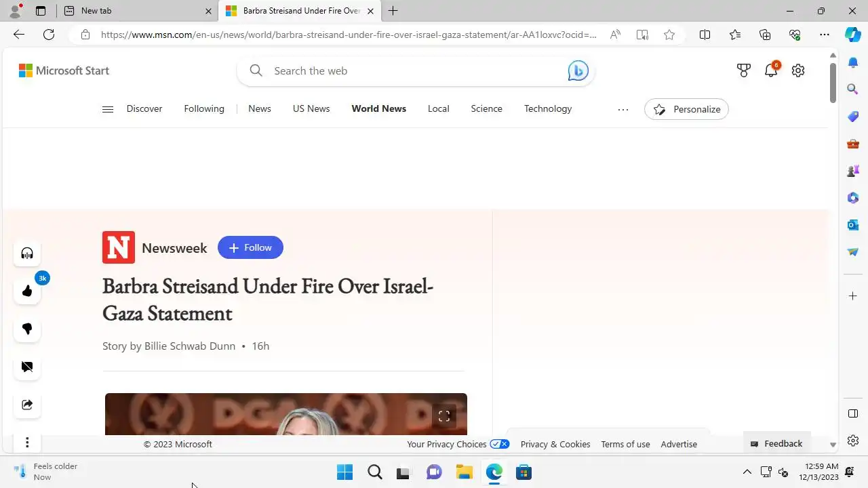Enter Immersive Reader mode
Image resolution: width=868 pixels, height=488 pixels.
coord(642,35)
